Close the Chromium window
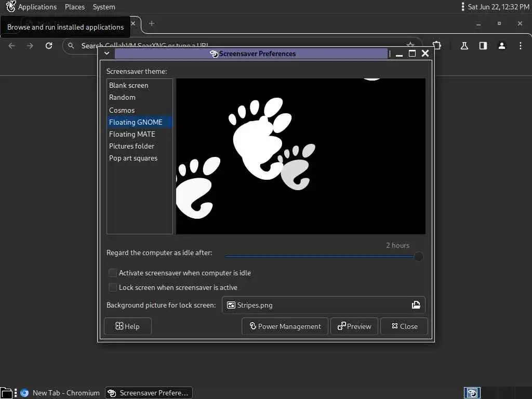Screen dimensions: 532x399 pos(520,23)
